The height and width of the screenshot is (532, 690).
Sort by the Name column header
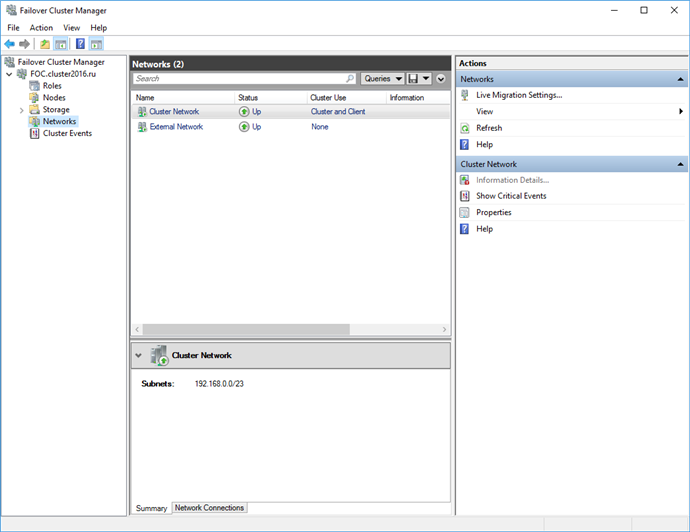(x=183, y=98)
